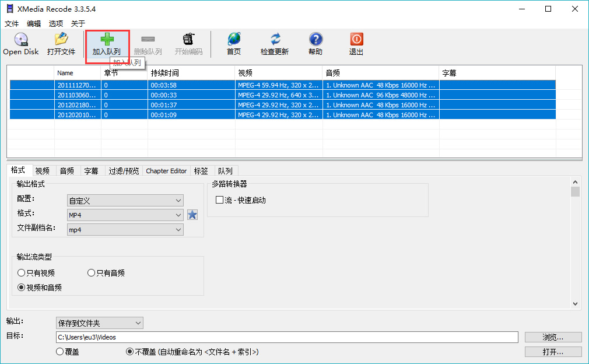The image size is (589, 364).
Task: Switch to the Chapter Editor tab
Action: coord(166,171)
